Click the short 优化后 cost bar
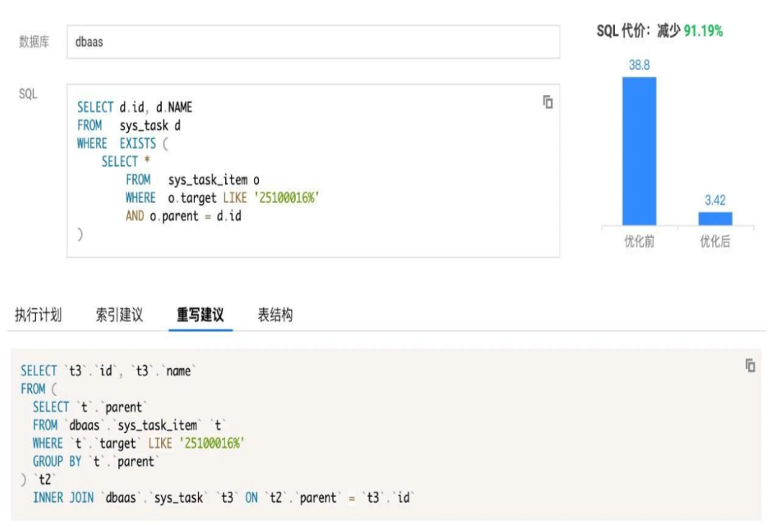 [715, 219]
